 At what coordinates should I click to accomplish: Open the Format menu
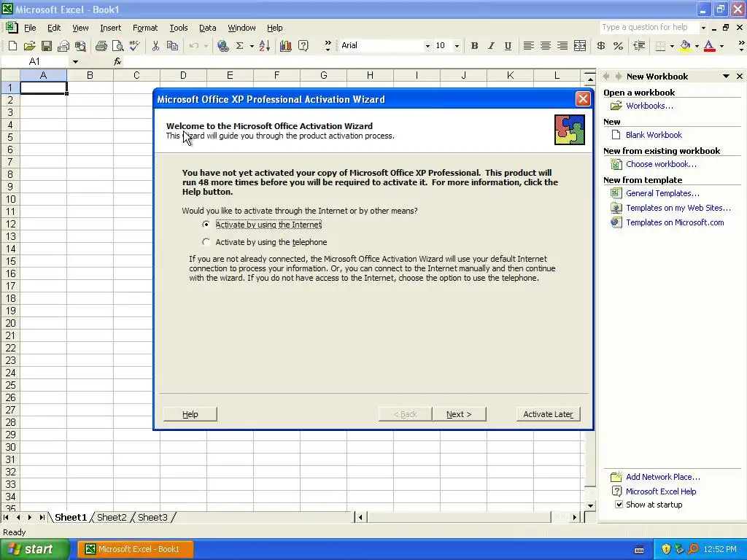coord(145,28)
